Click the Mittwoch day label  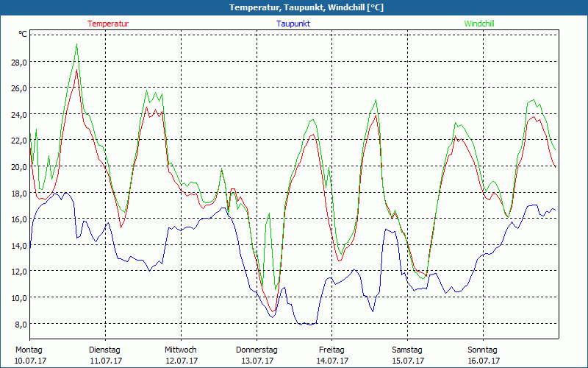tap(180, 350)
